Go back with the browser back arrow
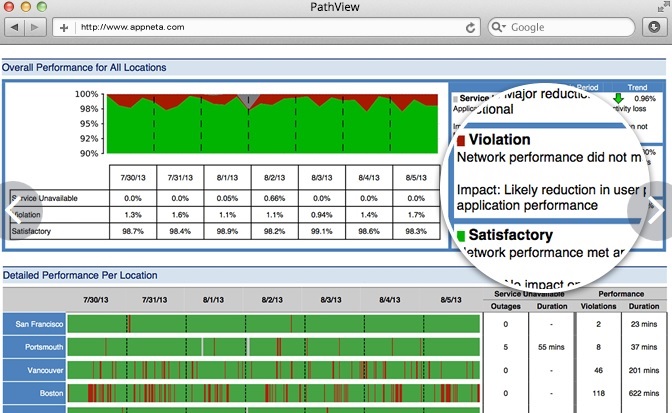672x413 pixels. (15, 27)
